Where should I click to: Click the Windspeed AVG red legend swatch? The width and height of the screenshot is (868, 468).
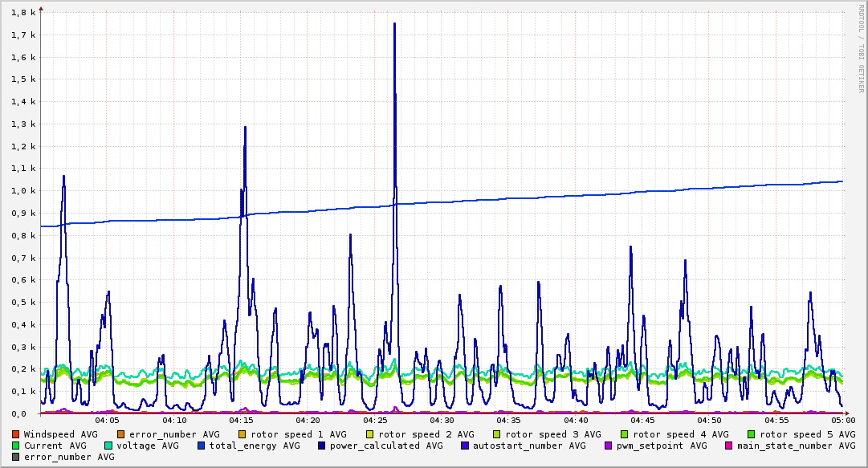tap(15, 435)
